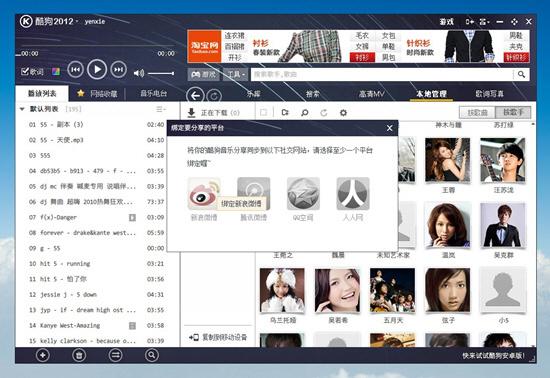This screenshot has height=378, width=550.
Task: Switch to 播放列表 tab
Action: 42,93
